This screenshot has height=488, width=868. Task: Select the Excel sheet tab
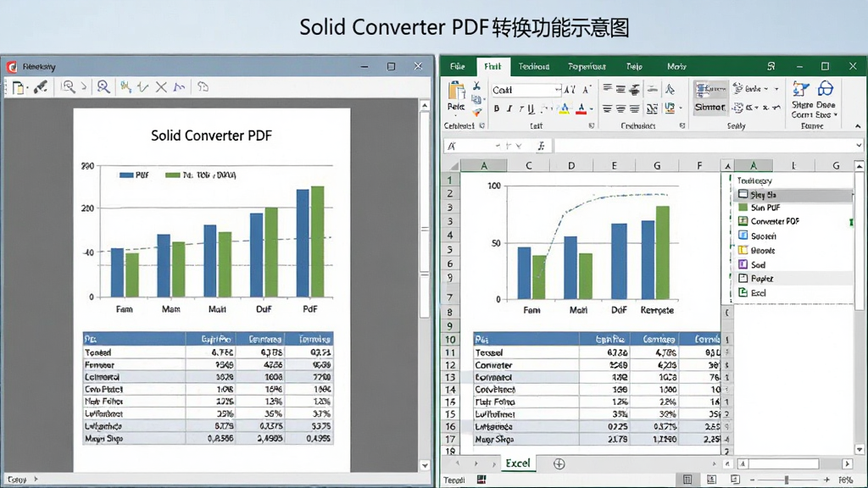click(518, 463)
